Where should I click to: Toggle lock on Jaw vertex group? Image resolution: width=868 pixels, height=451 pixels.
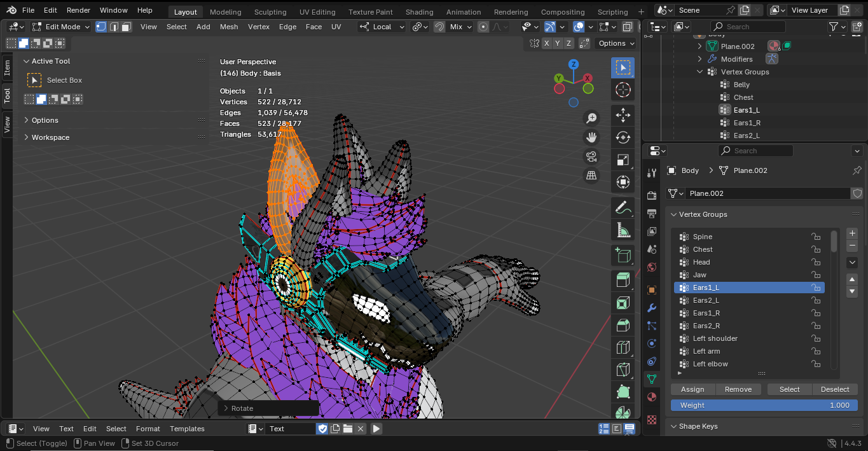(815, 275)
